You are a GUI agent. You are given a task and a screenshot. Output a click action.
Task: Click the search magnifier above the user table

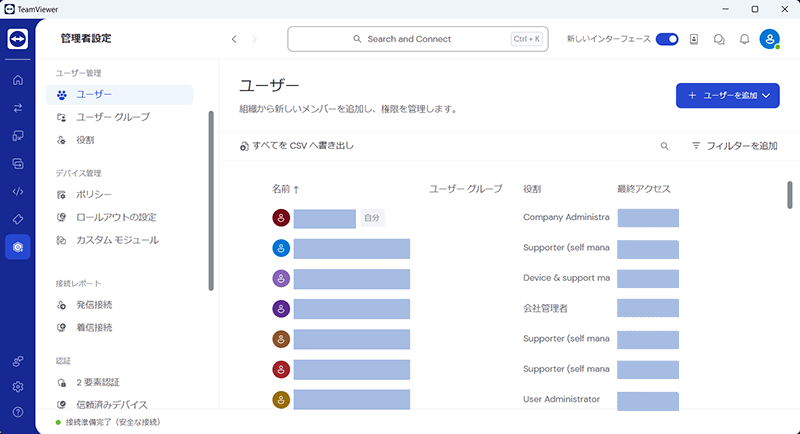click(665, 146)
